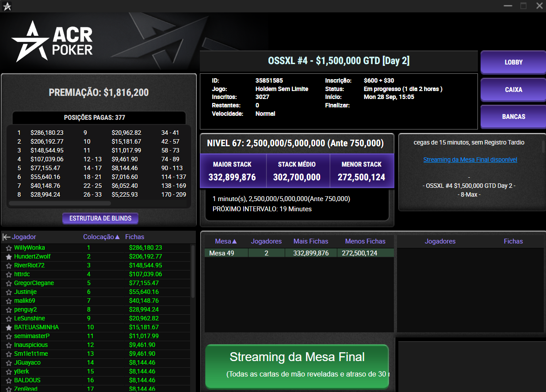
Task: Select HundertZwolf player name
Action: pos(32,257)
